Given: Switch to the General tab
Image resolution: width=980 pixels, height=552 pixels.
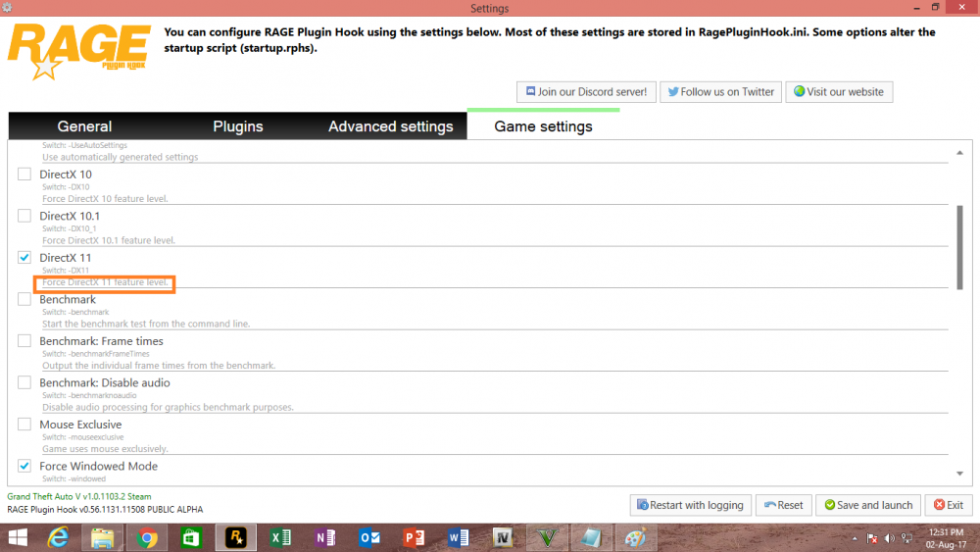Looking at the screenshot, I should point(84,126).
